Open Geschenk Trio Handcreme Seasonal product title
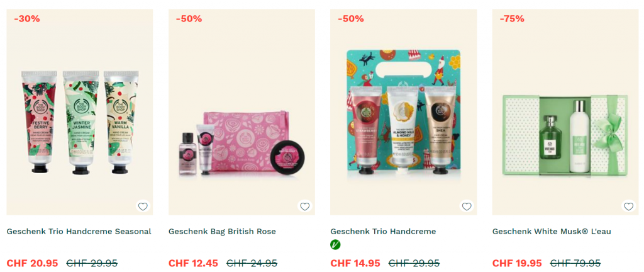Screen dimensions: 644x272 pos(79,231)
